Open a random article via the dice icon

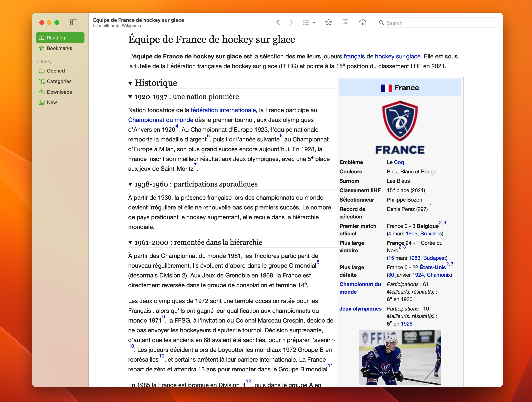click(x=346, y=22)
